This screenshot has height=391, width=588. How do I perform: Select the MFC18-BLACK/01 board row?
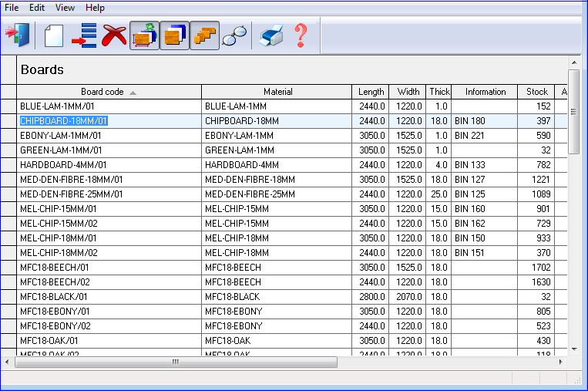coord(109,297)
